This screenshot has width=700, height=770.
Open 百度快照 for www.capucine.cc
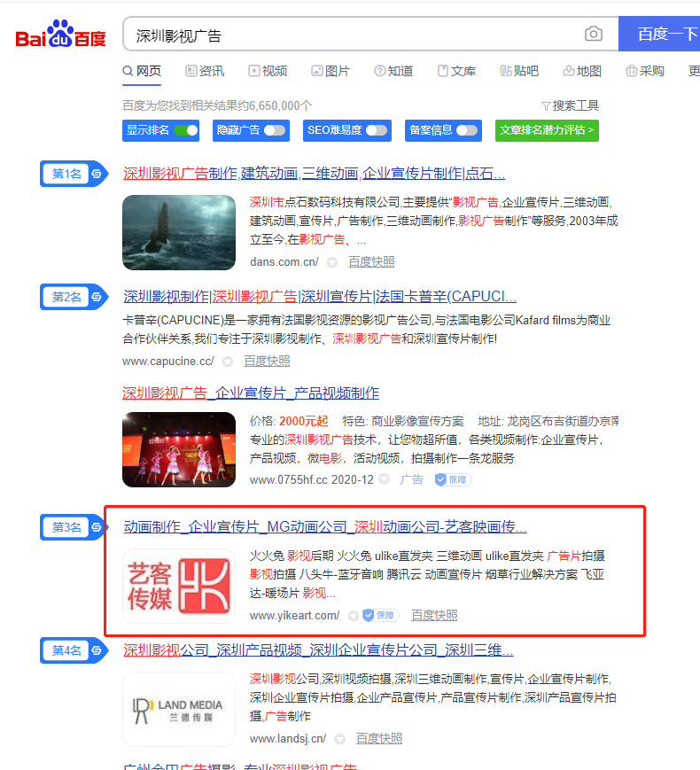coord(267,362)
